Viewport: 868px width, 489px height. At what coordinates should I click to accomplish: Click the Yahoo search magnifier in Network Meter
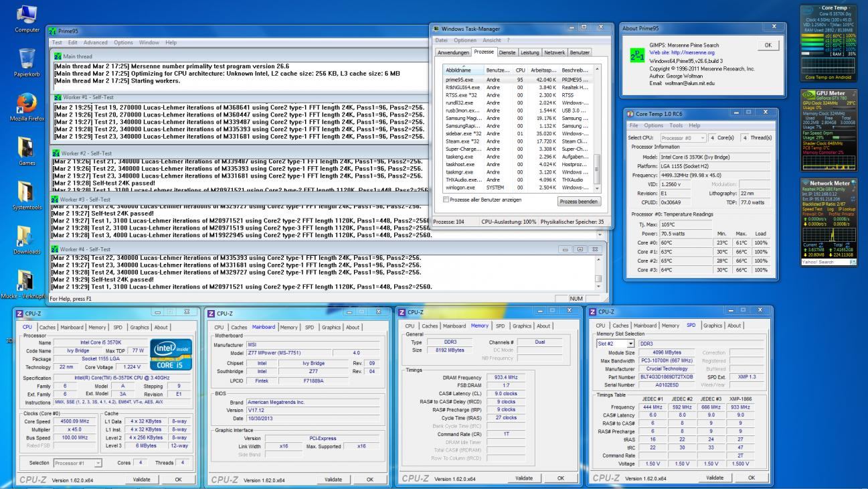[x=853, y=262]
